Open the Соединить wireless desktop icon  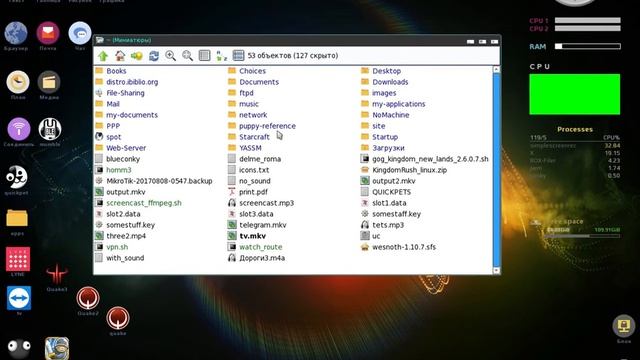tap(18, 129)
